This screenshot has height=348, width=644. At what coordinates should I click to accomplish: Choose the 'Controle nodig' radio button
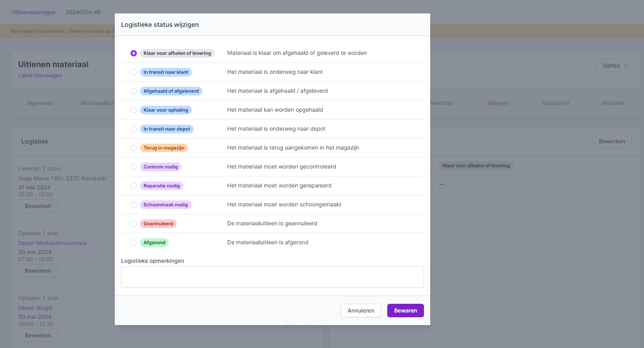134,167
